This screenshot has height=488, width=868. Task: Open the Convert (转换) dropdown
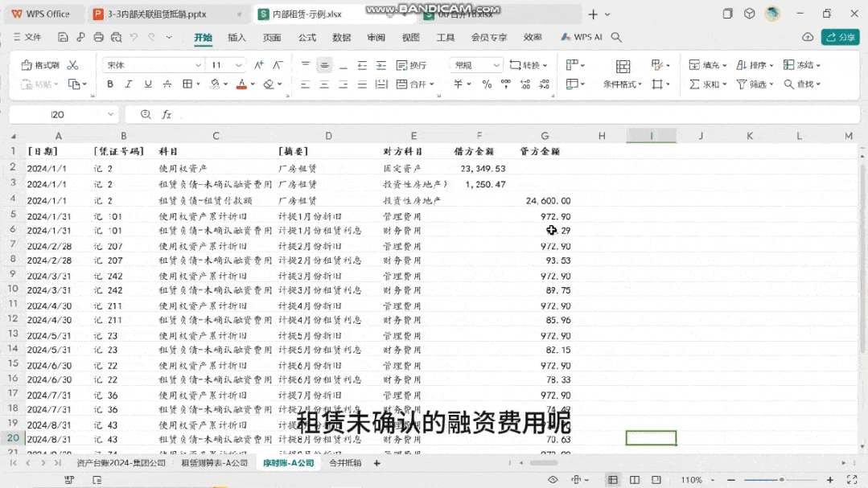pyautogui.click(x=528, y=65)
